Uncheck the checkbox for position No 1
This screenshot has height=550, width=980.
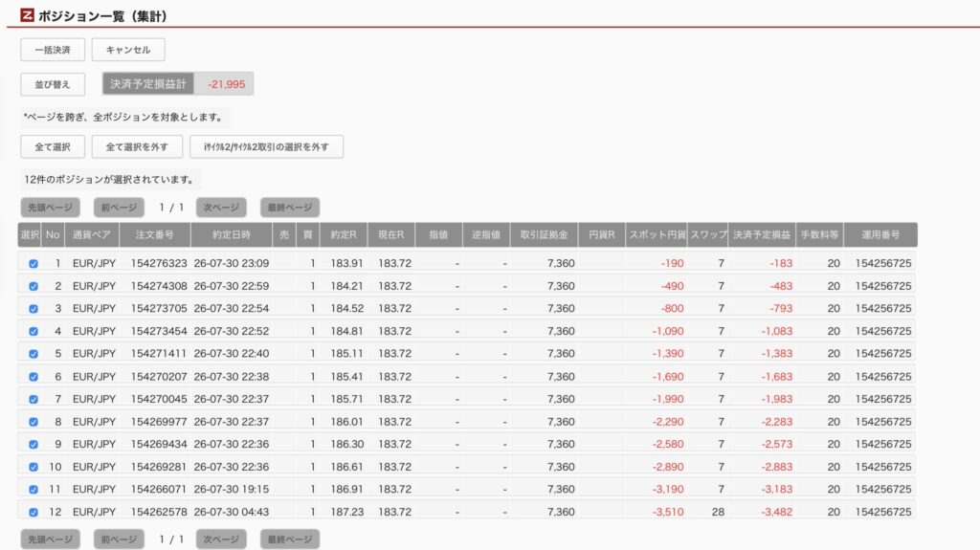tap(33, 264)
